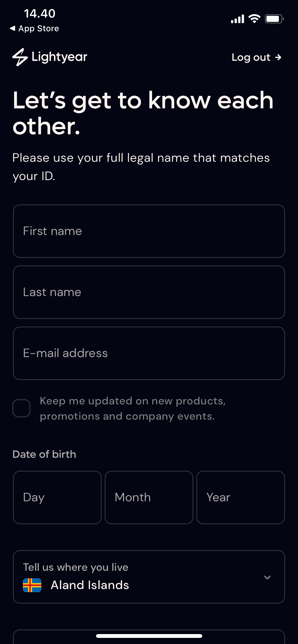298x644 pixels.
Task: Tap the 14.40 status bar clock
Action: 40,13
